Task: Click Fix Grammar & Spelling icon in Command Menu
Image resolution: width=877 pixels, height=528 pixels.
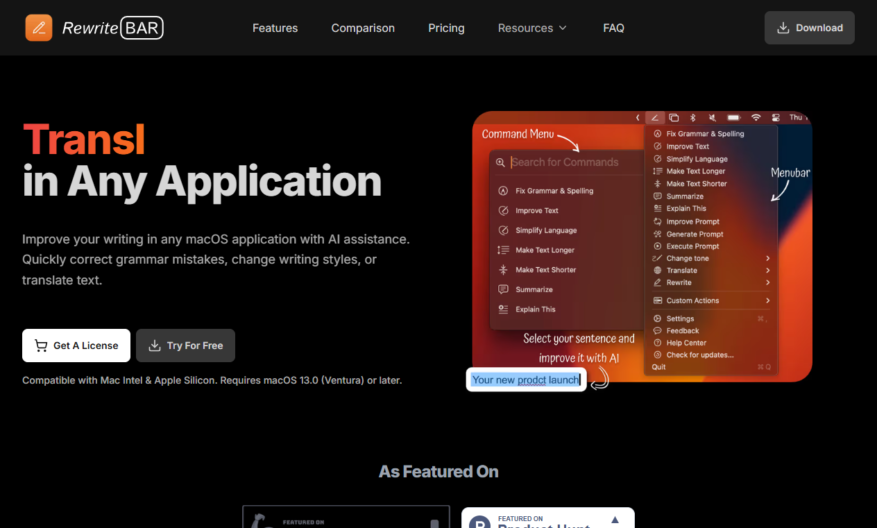Action: pyautogui.click(x=503, y=191)
